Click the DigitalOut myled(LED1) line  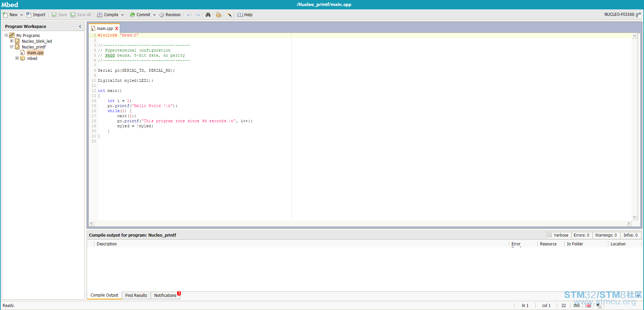[125, 81]
